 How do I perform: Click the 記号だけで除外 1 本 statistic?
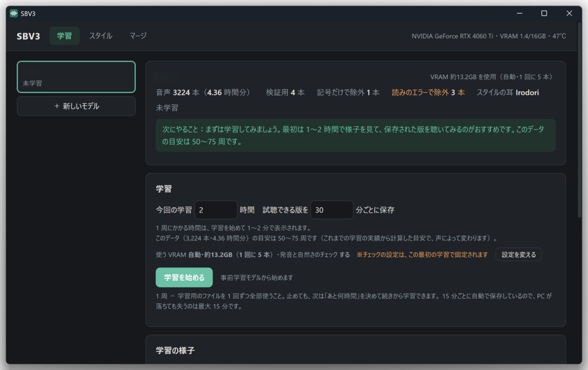[348, 92]
